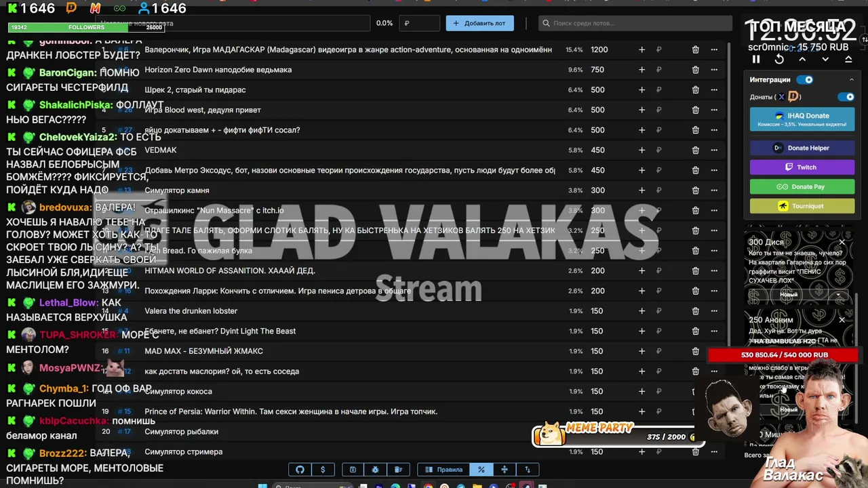This screenshot has height=488, width=868.
Task: Click the Добавить лот button
Action: point(479,23)
